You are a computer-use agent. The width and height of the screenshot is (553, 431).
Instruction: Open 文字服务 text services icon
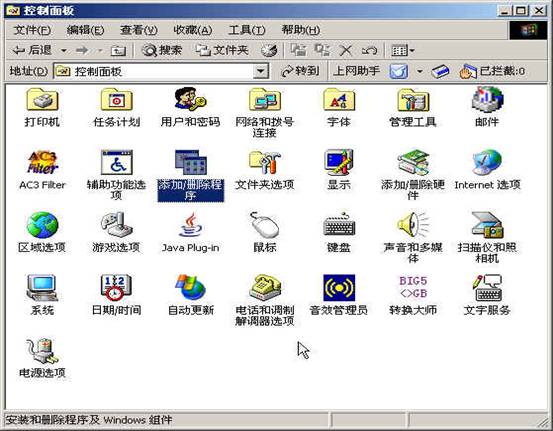point(487,288)
